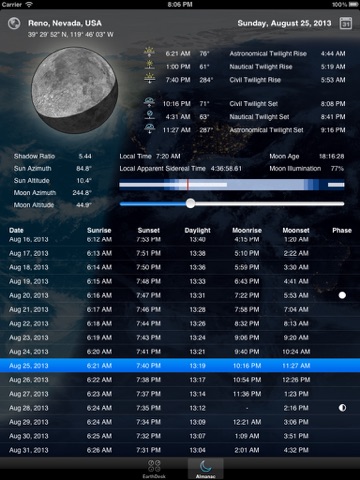The height and width of the screenshot is (480, 360).
Task: Select the Aug 18, 2013 row
Action: 180,267
